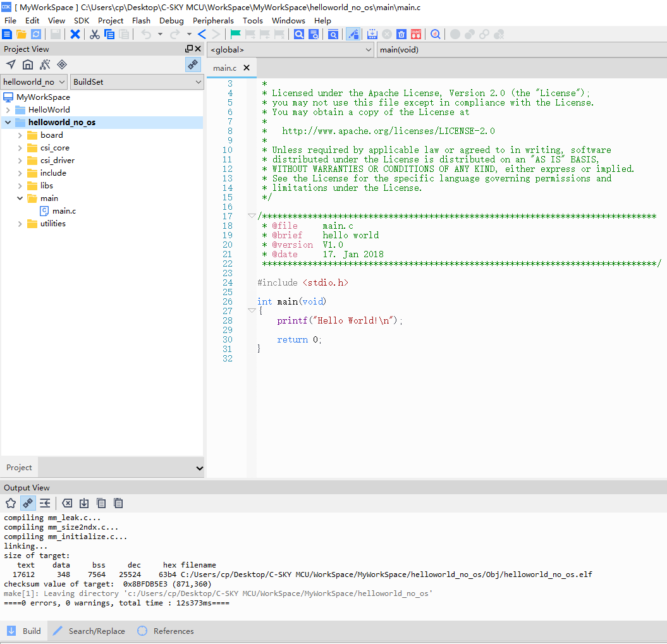Select main.c file in project tree
This screenshot has width=667, height=644.
pyautogui.click(x=58, y=211)
